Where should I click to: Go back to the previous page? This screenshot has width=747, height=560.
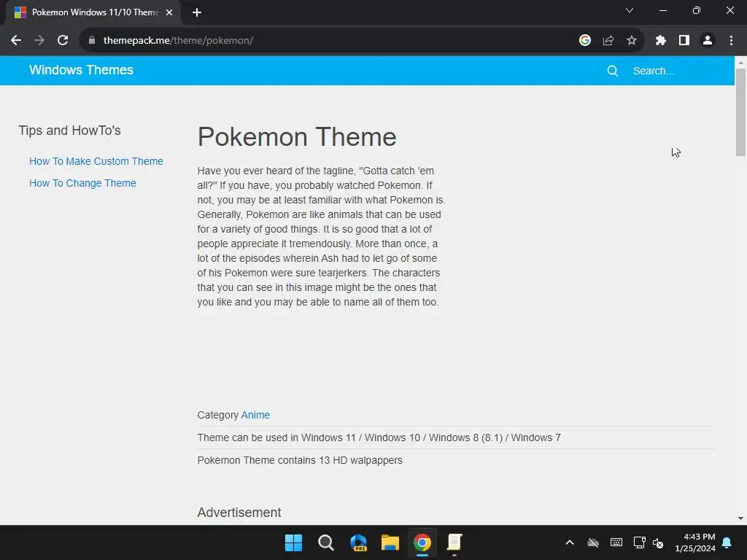click(x=16, y=41)
